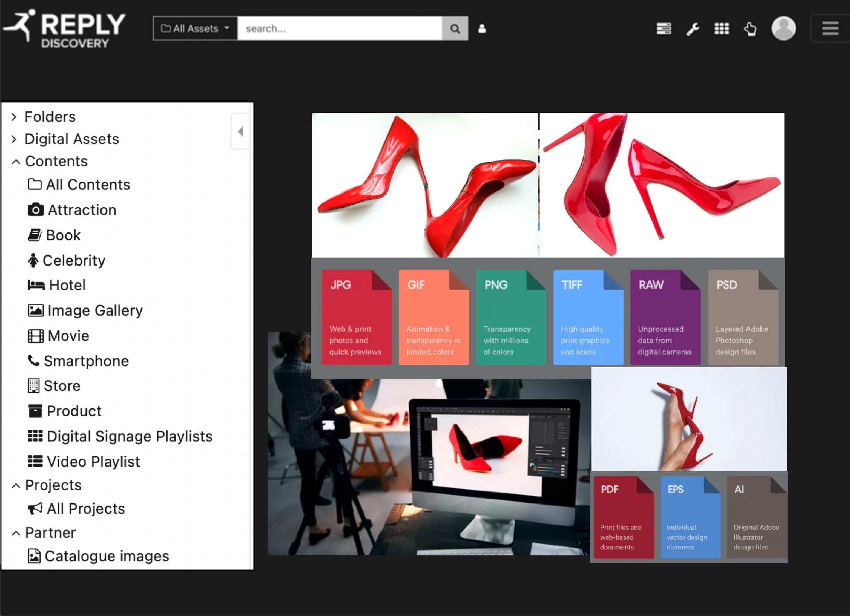
Task: Click the AI file format card
Action: [x=757, y=517]
